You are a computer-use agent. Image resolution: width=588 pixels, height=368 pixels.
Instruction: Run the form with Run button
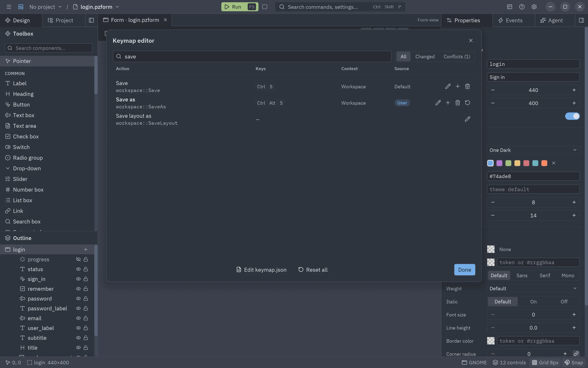point(239,7)
